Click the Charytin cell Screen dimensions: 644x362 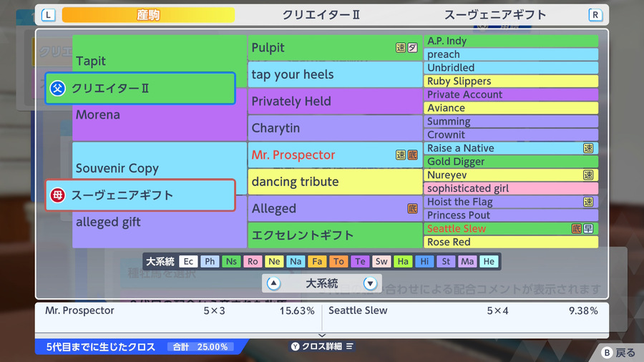click(335, 128)
